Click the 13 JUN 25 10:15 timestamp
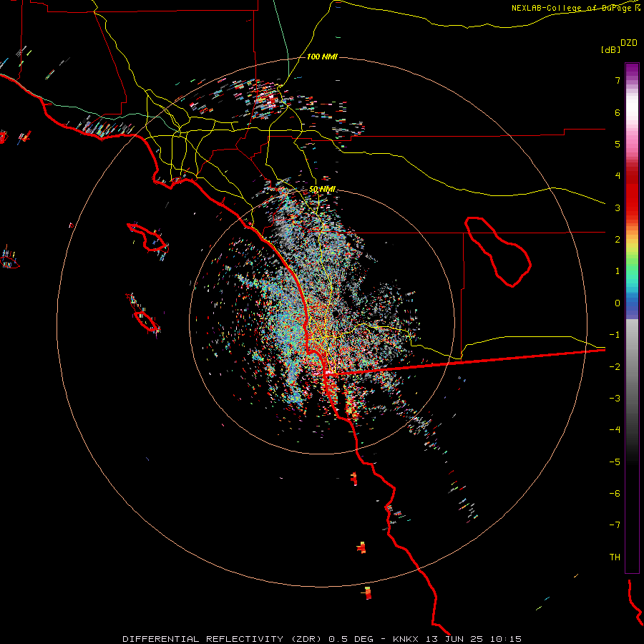The width and height of the screenshot is (644, 644). [x=473, y=639]
